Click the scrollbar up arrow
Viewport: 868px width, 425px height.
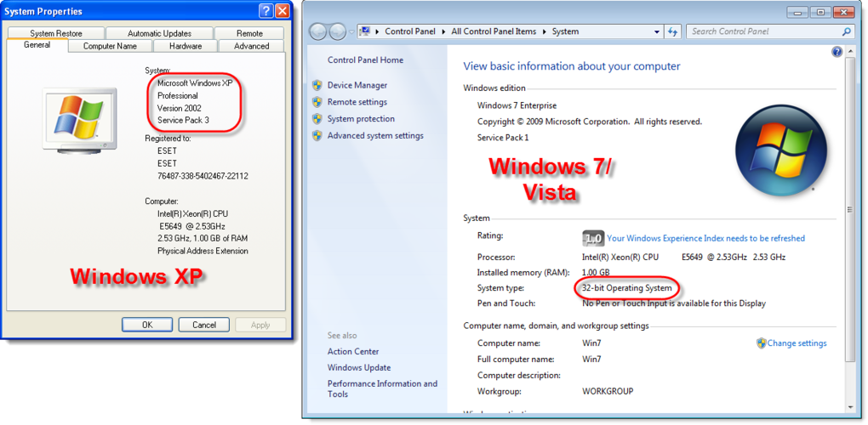[x=850, y=50]
